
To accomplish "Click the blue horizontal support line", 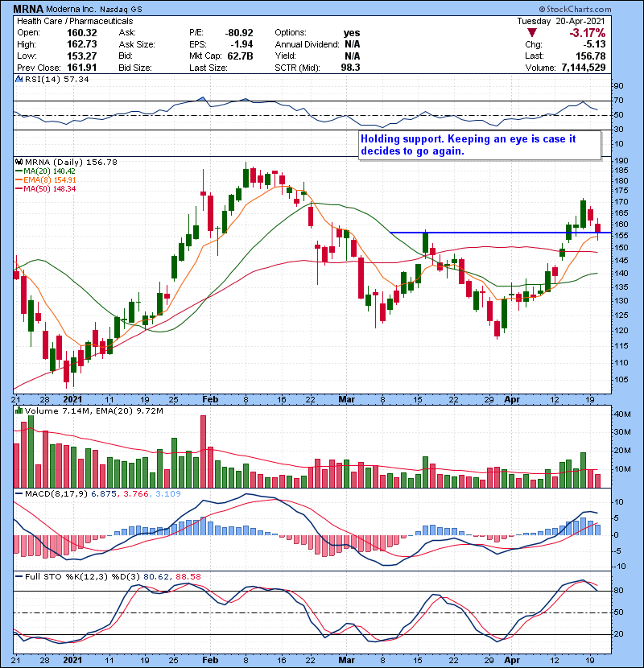I will (x=501, y=233).
